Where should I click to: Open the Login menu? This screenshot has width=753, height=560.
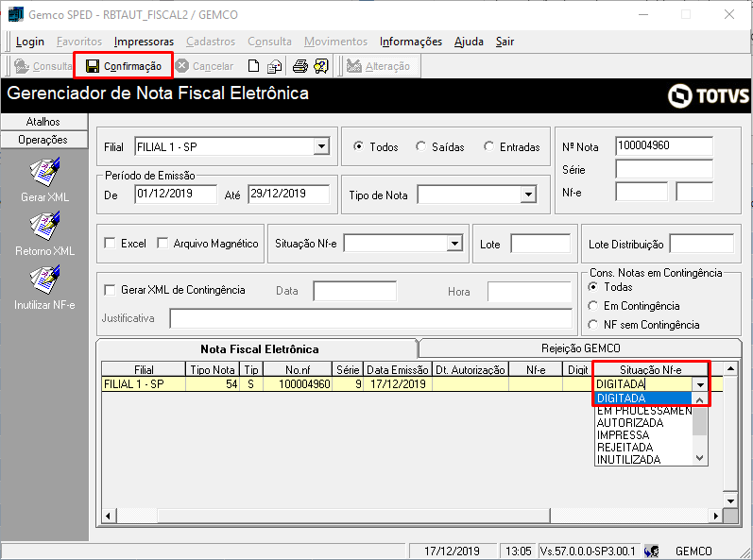30,42
